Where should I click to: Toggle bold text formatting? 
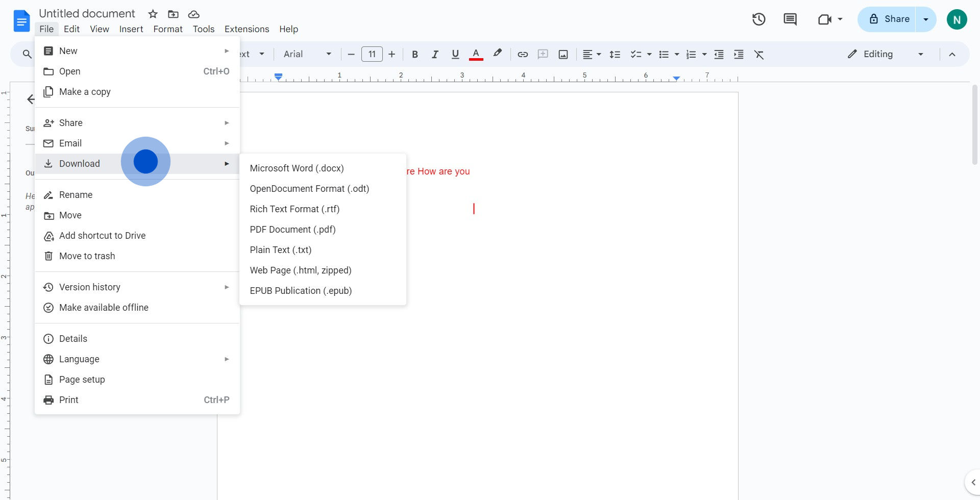pos(414,54)
